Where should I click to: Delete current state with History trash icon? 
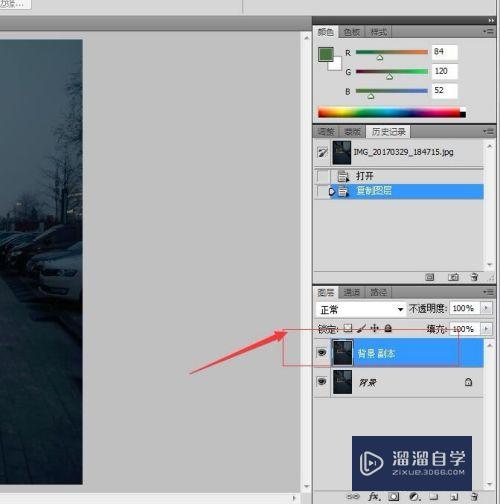coord(474,277)
